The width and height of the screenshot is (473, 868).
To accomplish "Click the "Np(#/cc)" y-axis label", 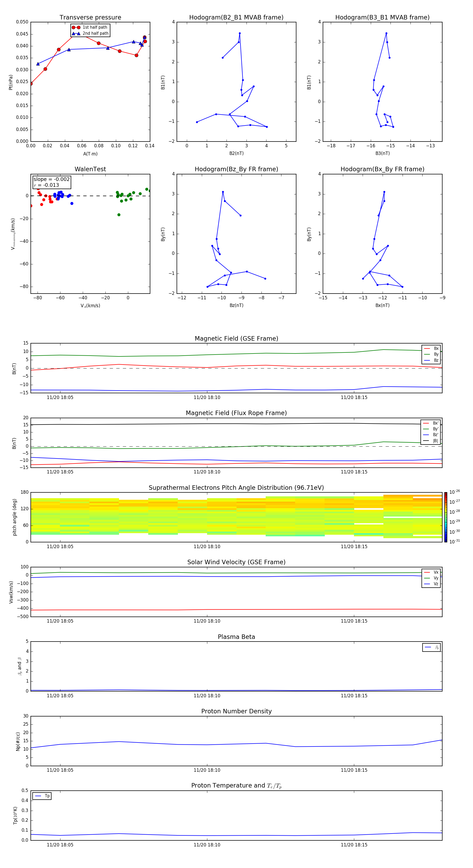I will (18, 741).
